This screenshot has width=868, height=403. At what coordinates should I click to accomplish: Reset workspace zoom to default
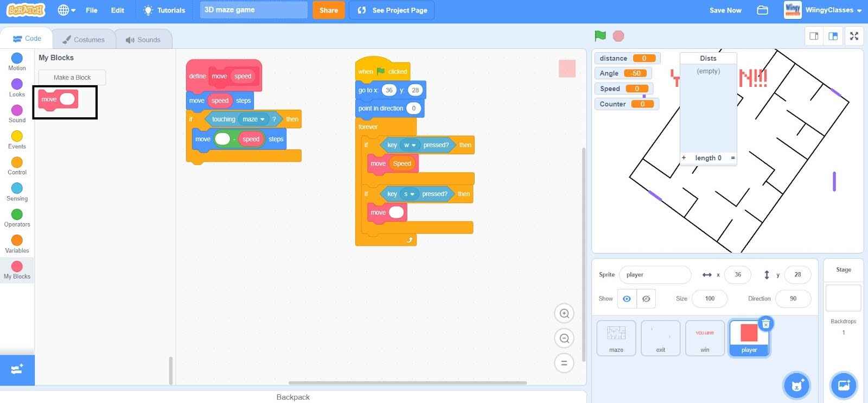pos(564,363)
